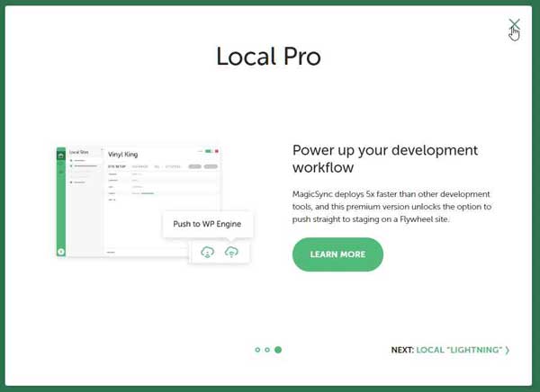Click the Power up your development workflow heading
The height and width of the screenshot is (392, 540).
(385, 158)
